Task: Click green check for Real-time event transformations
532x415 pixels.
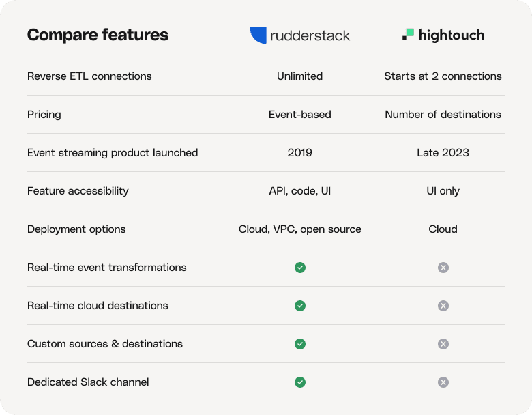Action: (300, 268)
